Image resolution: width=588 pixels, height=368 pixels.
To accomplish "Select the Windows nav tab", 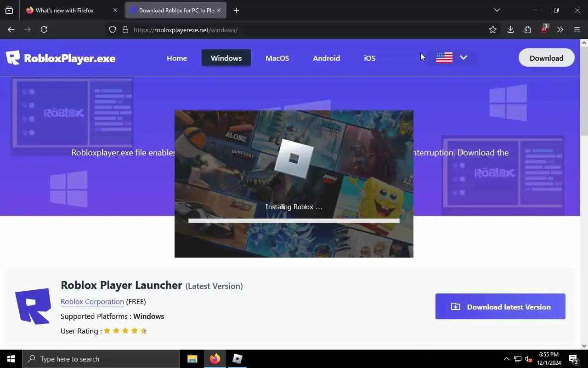I will point(226,58).
